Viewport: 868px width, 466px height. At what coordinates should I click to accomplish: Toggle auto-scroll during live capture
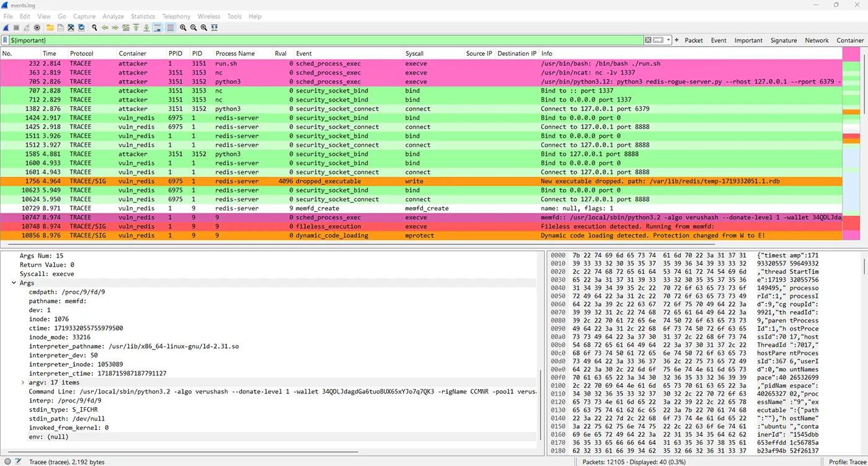[157, 28]
